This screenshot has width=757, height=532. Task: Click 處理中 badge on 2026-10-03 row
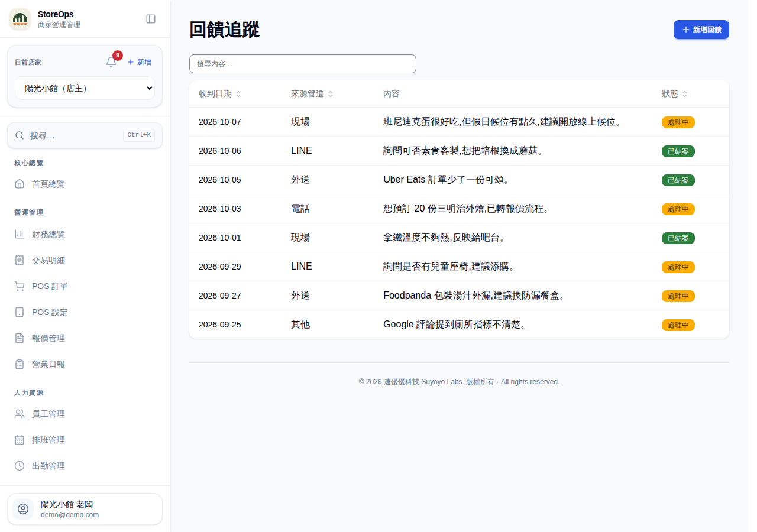(x=678, y=209)
